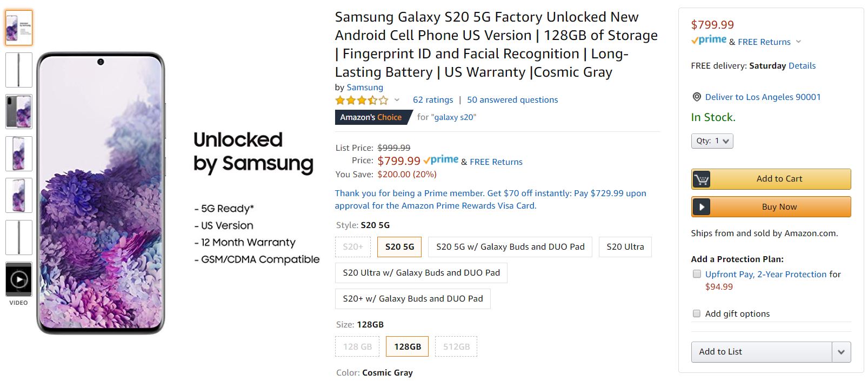Click the cart icon on Add to Cart
The image size is (868, 381).
point(702,179)
